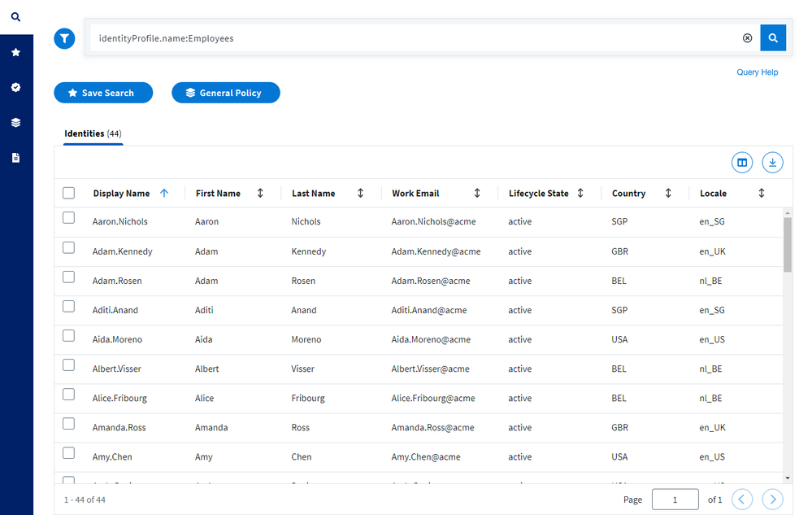Screen dimensions: 812x515
Task: Open the star favorites icon in the sidebar
Action: pyautogui.click(x=15, y=52)
